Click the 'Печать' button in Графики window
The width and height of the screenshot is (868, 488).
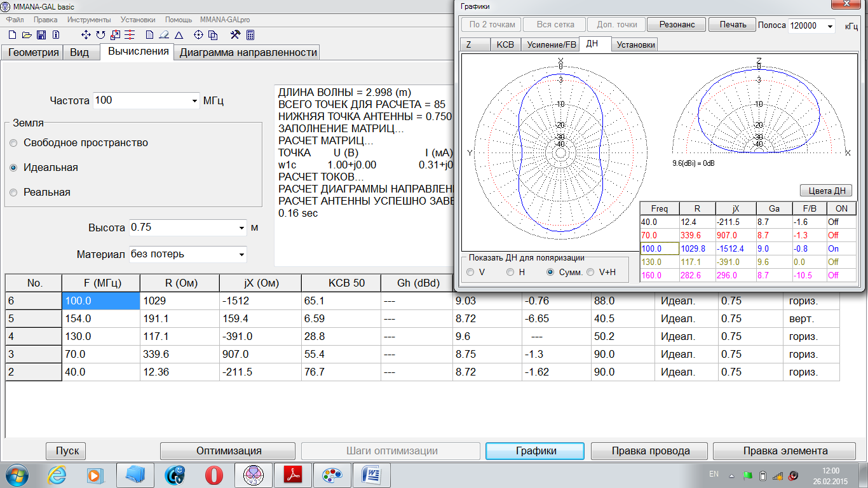point(733,25)
